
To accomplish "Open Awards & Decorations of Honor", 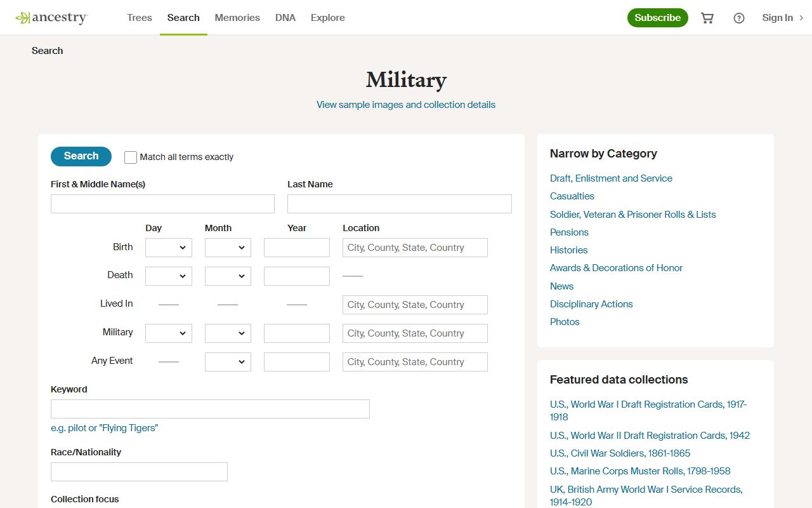I will [x=616, y=268].
